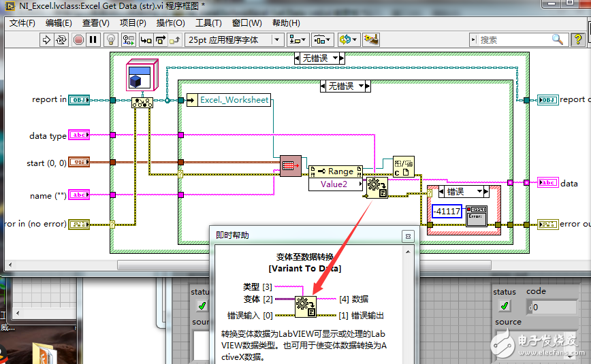Go to previous case in outer case structure

tap(297, 58)
